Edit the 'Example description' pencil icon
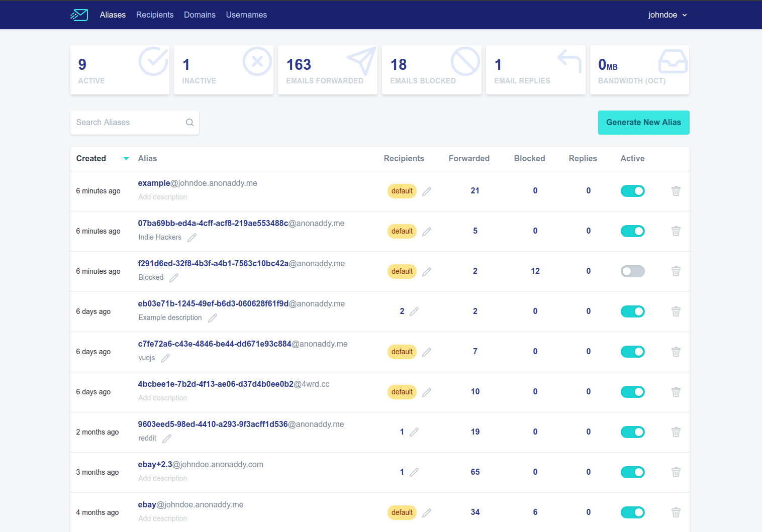This screenshot has height=532, width=762. 213,318
